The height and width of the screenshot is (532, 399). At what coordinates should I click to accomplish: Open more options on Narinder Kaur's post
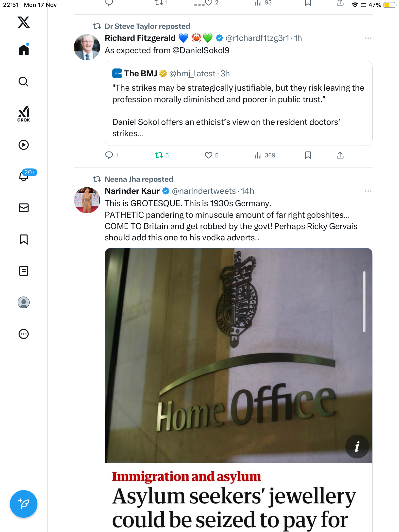coord(368,191)
